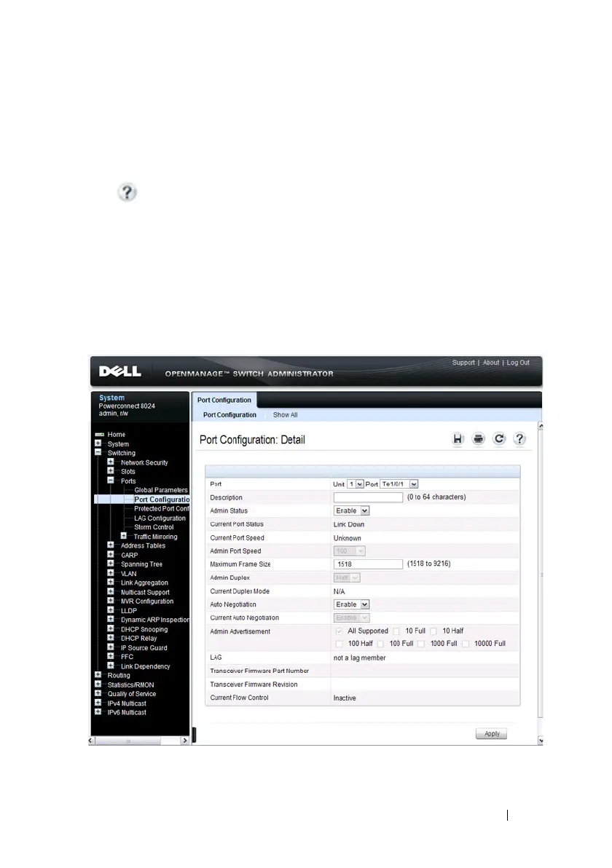612x868 pixels.
Task: Expand the GARP node
Action: [111, 555]
